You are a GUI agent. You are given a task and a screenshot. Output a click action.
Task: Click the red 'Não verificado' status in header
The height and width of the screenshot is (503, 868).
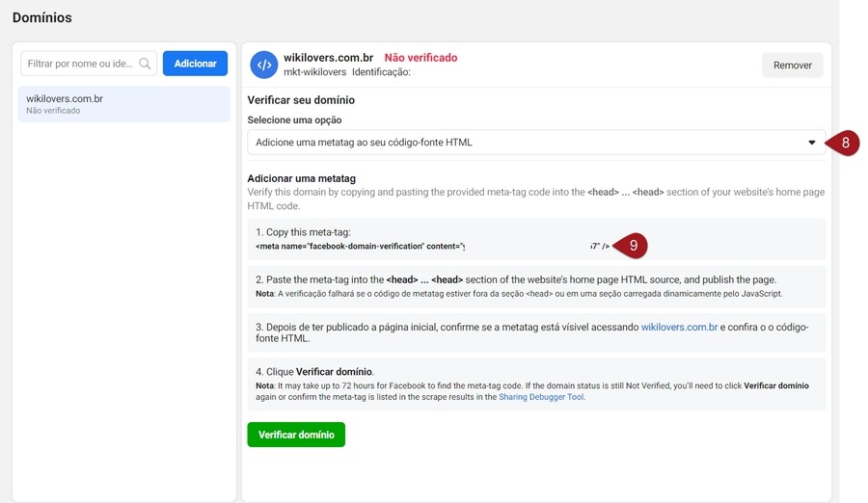420,58
